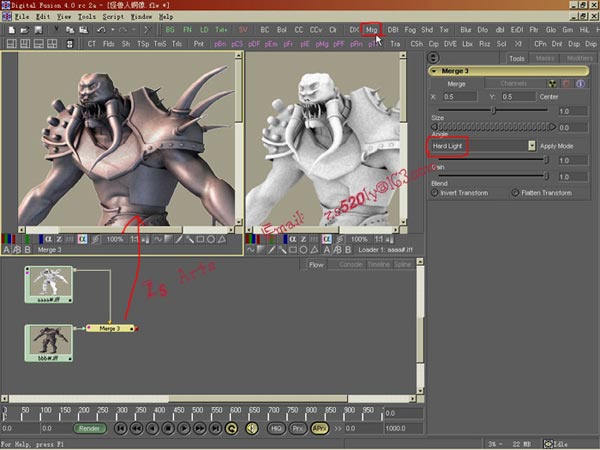Open the File menu
Screen dimensions: 600x450
(x=22, y=17)
